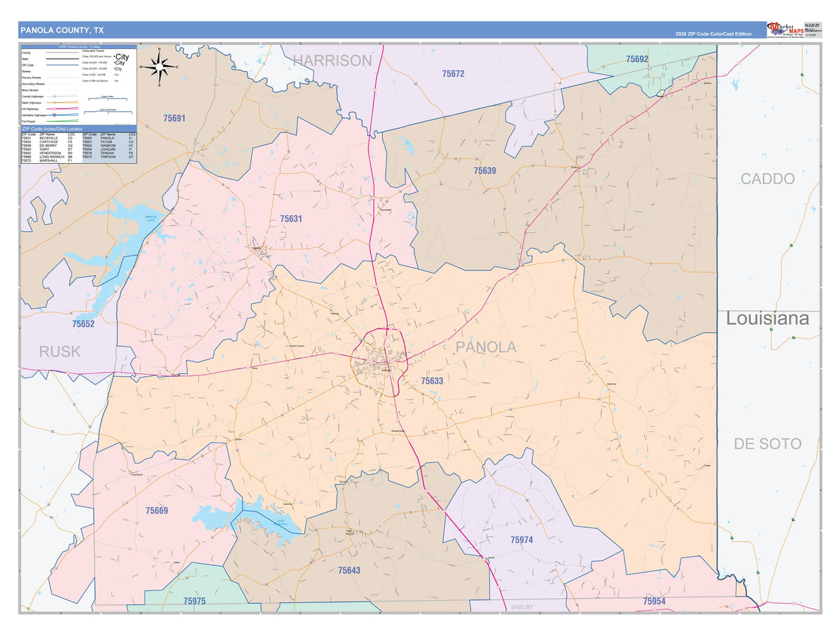Click the 'Cities and Towns' legend heading

93,51
